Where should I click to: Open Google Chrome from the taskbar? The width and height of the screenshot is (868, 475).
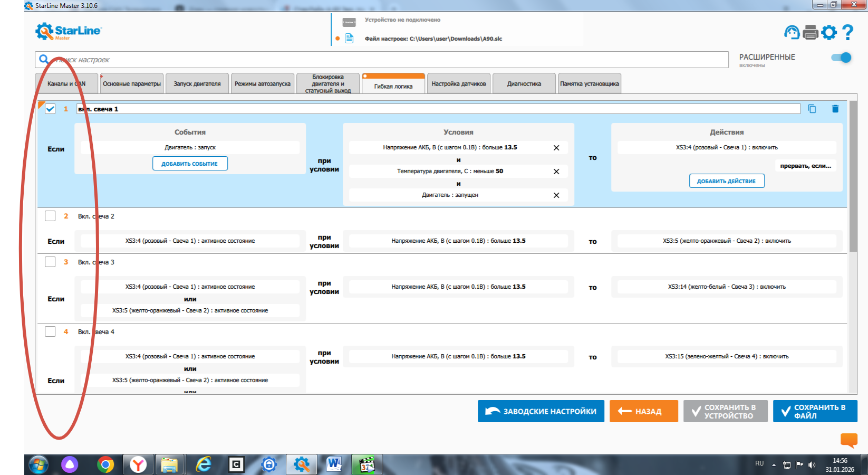click(x=105, y=464)
